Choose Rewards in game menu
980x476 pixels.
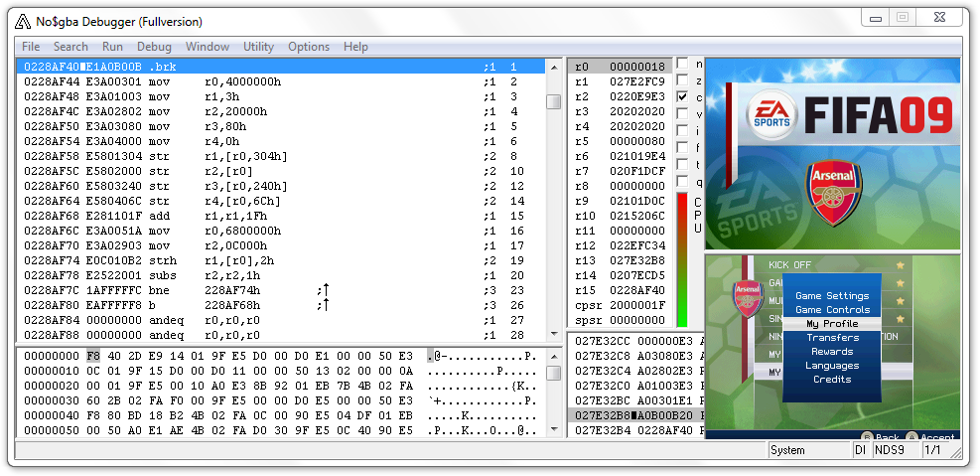tap(832, 352)
